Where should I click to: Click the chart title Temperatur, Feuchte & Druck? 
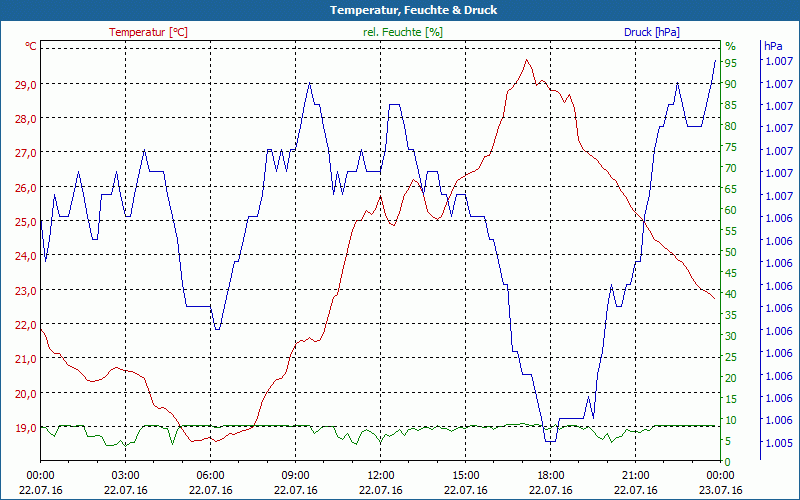[413, 10]
